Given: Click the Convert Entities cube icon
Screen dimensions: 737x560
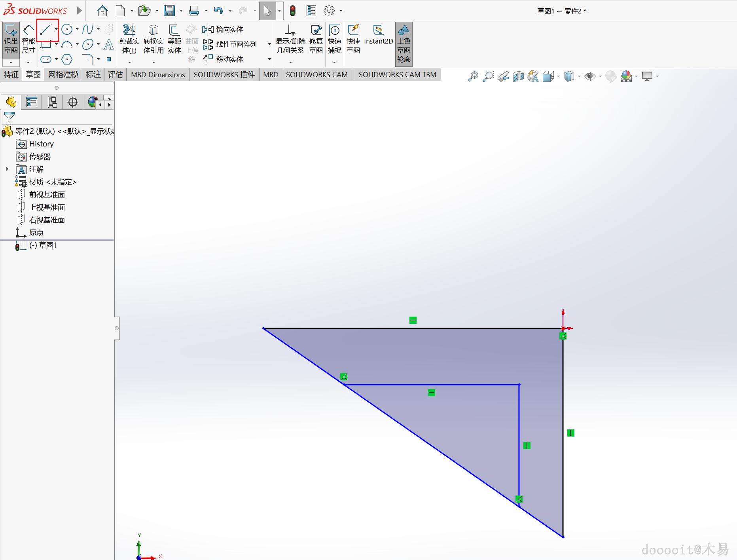Looking at the screenshot, I should click(x=153, y=30).
